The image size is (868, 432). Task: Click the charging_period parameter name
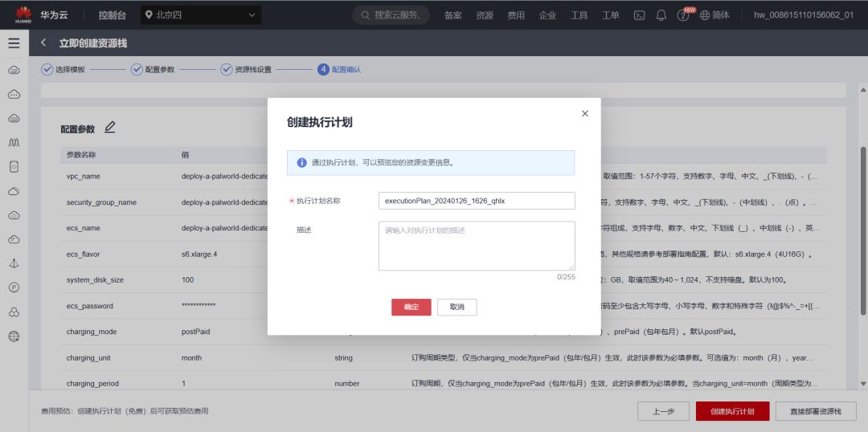pyautogui.click(x=92, y=383)
